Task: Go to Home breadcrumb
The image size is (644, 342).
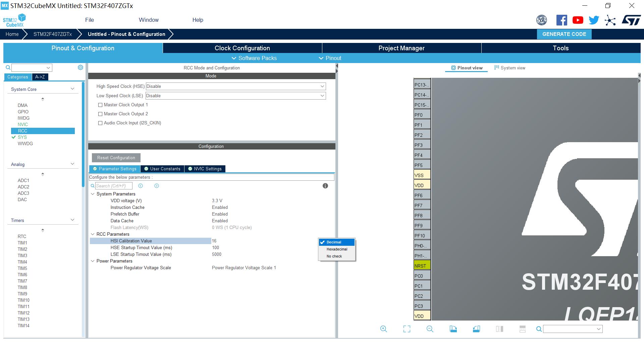Action: point(12,34)
